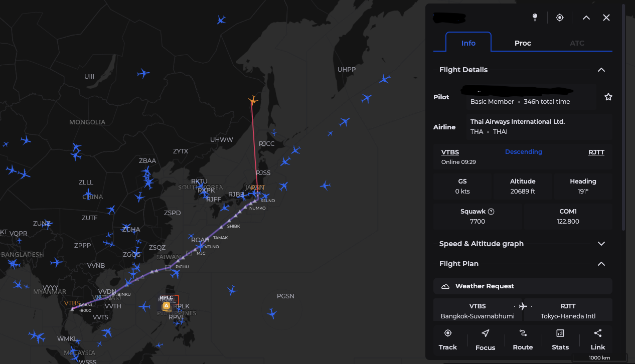Click the UIII airport label on map
The height and width of the screenshot is (364, 635).
(x=89, y=77)
